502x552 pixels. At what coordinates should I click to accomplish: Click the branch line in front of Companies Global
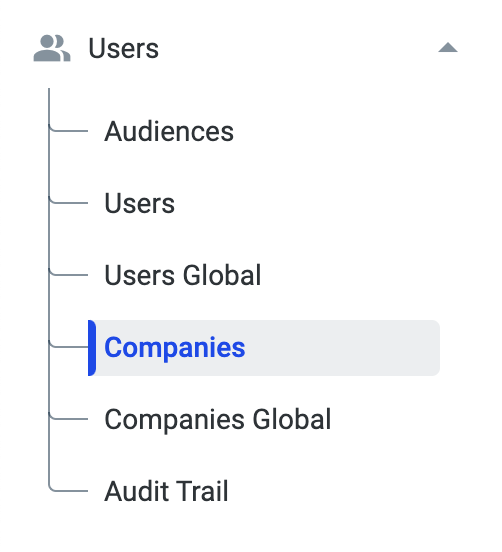point(69,419)
